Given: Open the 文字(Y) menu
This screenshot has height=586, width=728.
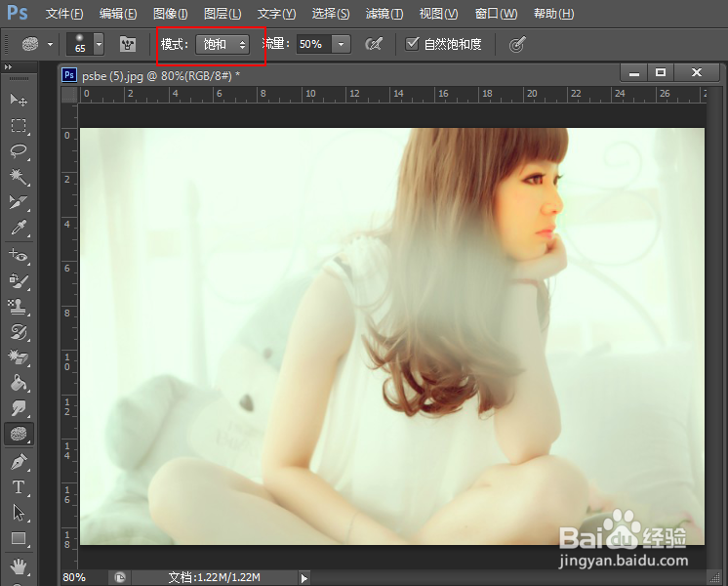Looking at the screenshot, I should coord(276,14).
